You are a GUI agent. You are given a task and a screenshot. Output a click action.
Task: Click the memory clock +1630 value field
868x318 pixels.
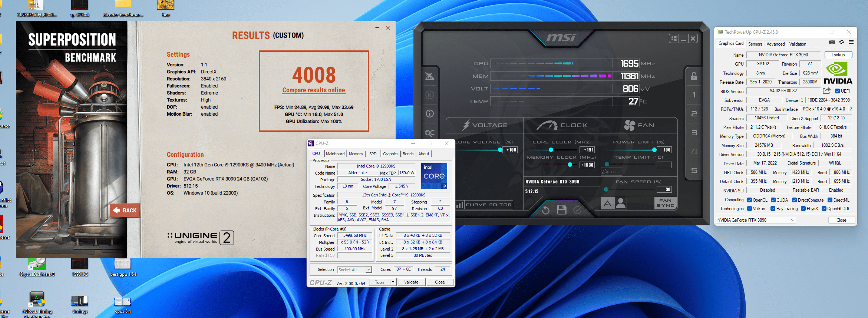click(x=587, y=165)
